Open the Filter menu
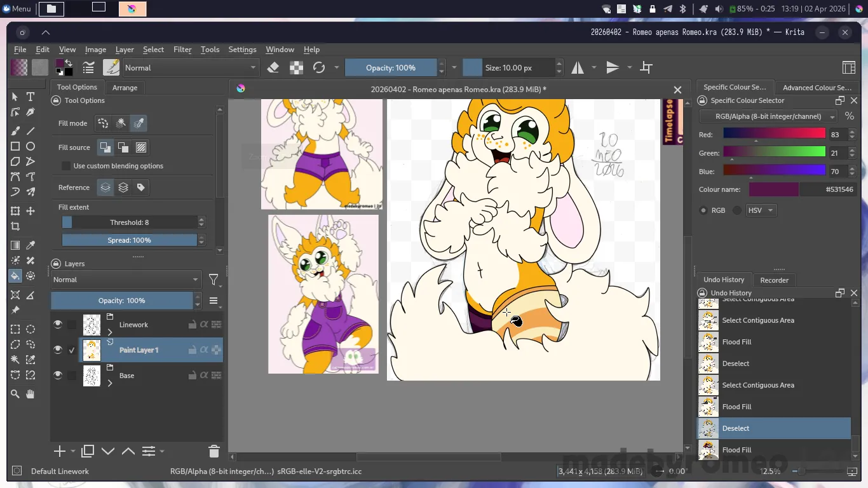Screen dimensions: 868x488 click(x=182, y=50)
